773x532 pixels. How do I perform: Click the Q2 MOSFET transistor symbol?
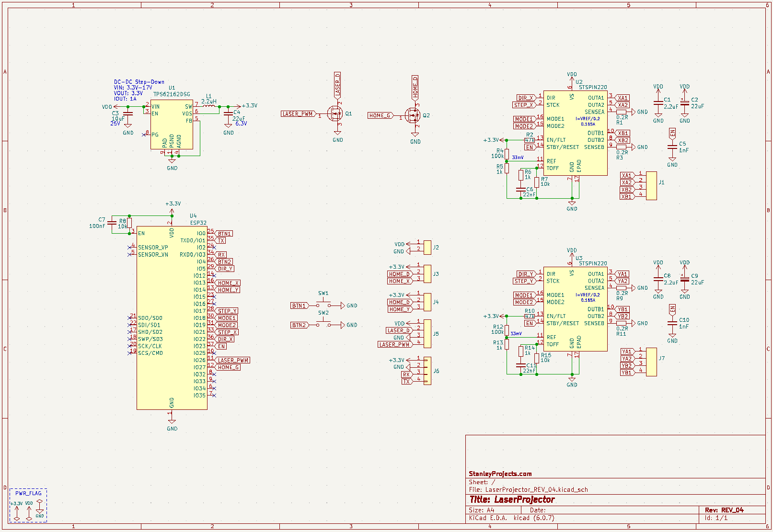point(412,115)
